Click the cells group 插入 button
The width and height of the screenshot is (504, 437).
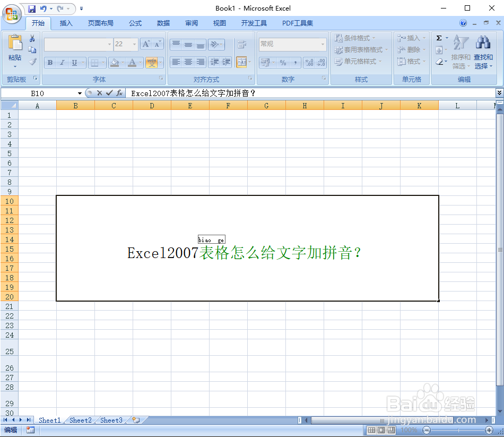[x=412, y=38]
